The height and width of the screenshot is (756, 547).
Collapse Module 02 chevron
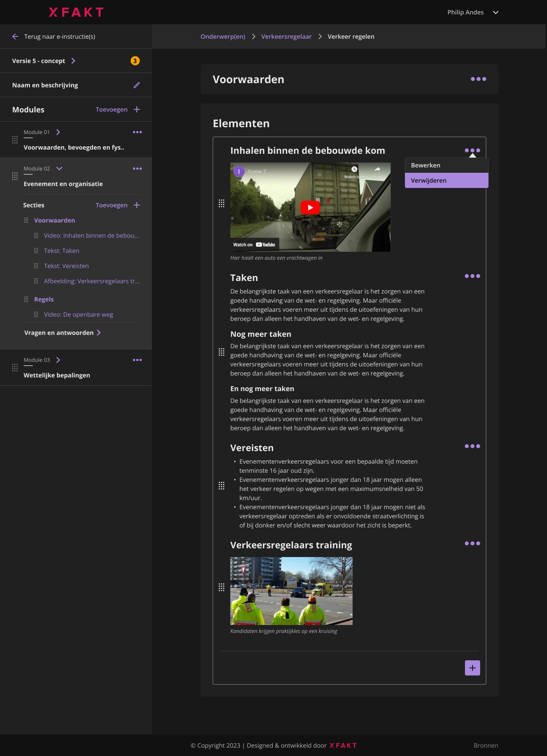(x=59, y=169)
